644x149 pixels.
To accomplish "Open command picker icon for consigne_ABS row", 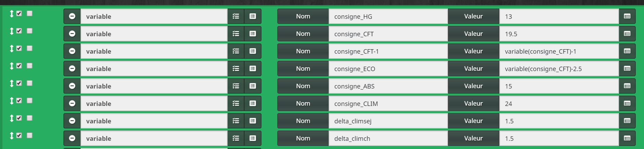I will click(x=253, y=86).
